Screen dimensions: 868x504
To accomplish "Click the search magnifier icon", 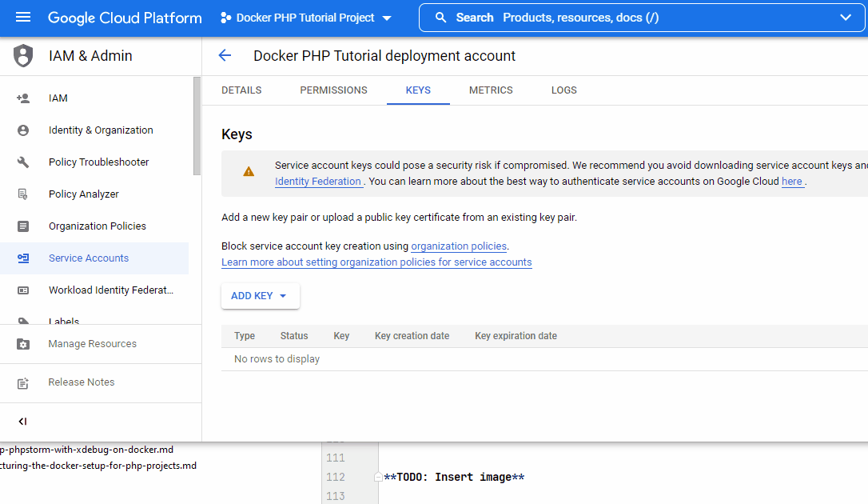I will [440, 18].
